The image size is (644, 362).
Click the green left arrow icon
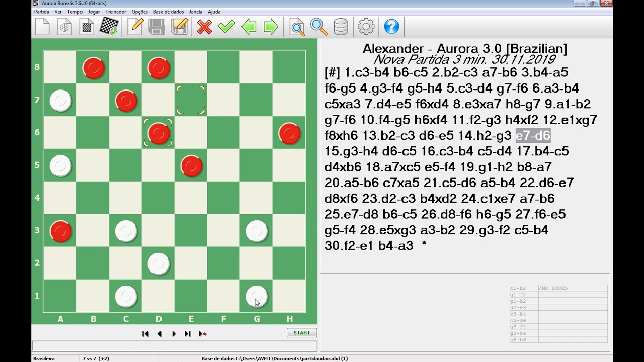[x=249, y=27]
